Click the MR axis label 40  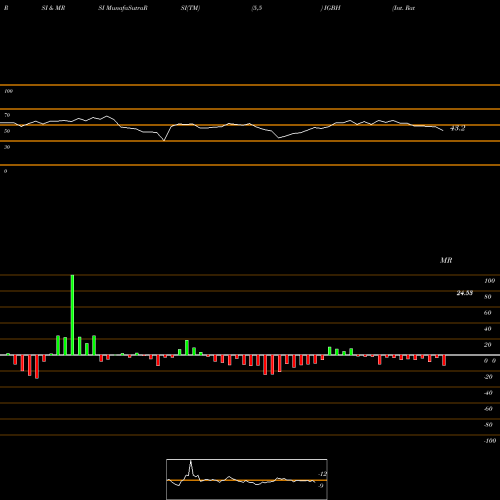tap(488, 329)
